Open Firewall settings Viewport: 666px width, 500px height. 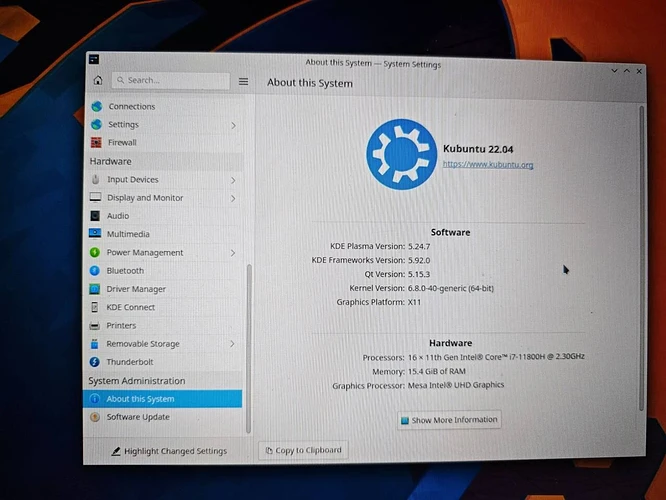pyautogui.click(x=121, y=143)
